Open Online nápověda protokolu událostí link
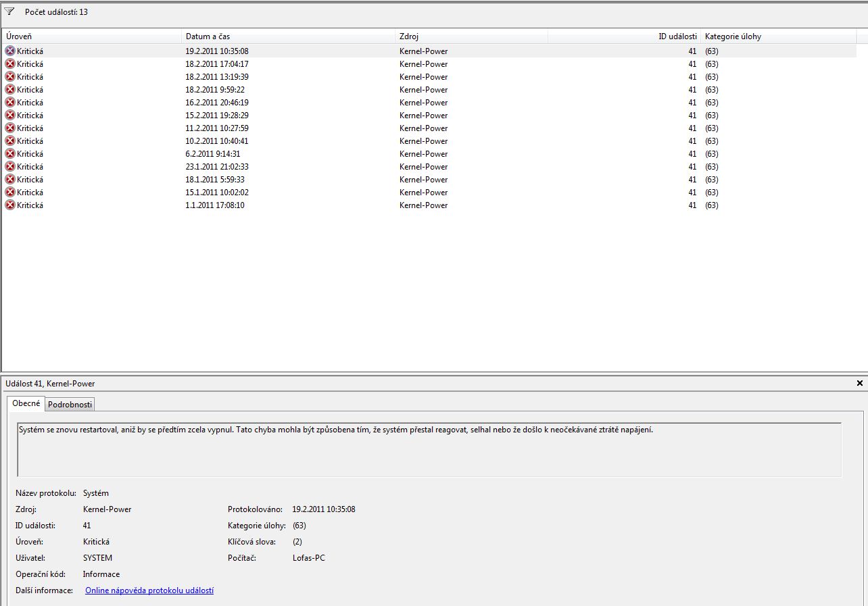 tap(149, 590)
